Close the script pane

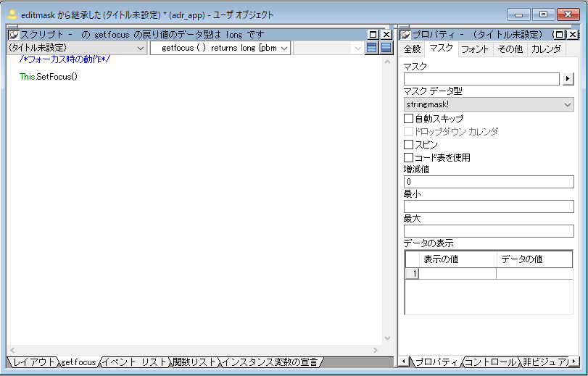(386, 35)
